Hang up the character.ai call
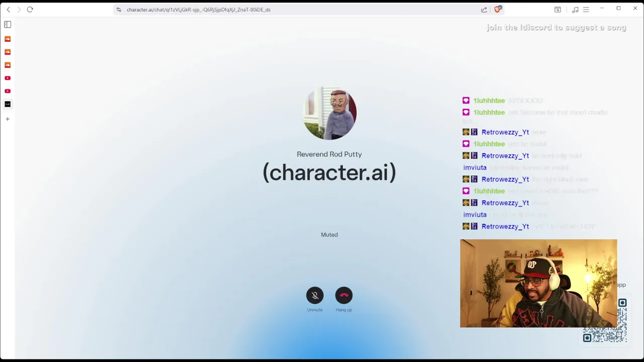Viewport: 644px width, 362px height. click(x=344, y=296)
